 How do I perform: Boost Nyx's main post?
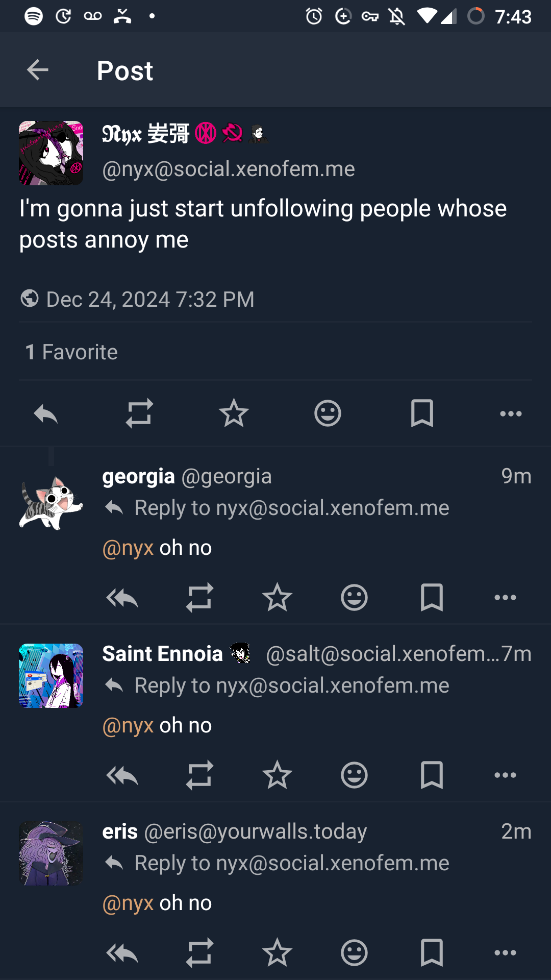(139, 413)
